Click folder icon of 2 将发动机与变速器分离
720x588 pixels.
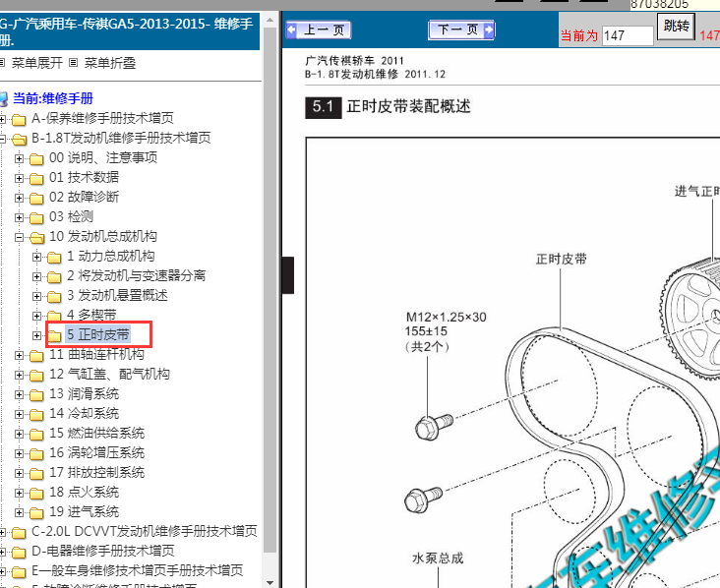pos(54,277)
